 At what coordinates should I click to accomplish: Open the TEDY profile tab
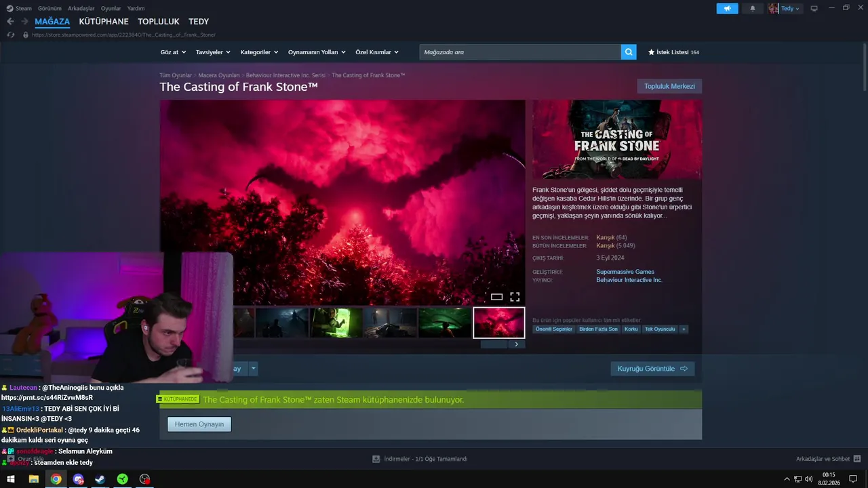point(199,22)
